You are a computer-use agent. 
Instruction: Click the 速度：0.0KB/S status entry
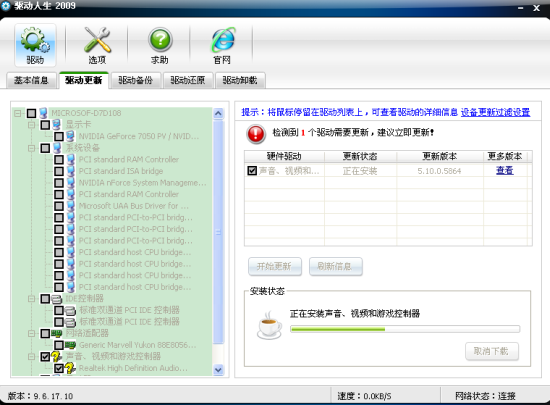tap(364, 396)
